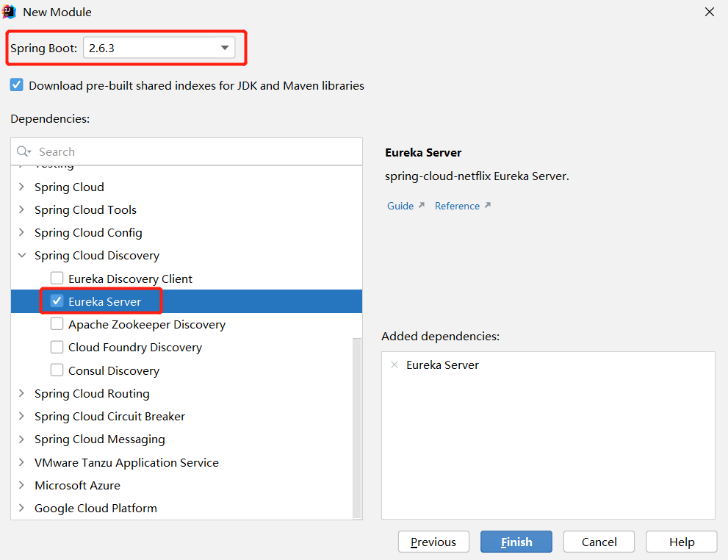Expand the Google Cloud Platform node

[21, 508]
